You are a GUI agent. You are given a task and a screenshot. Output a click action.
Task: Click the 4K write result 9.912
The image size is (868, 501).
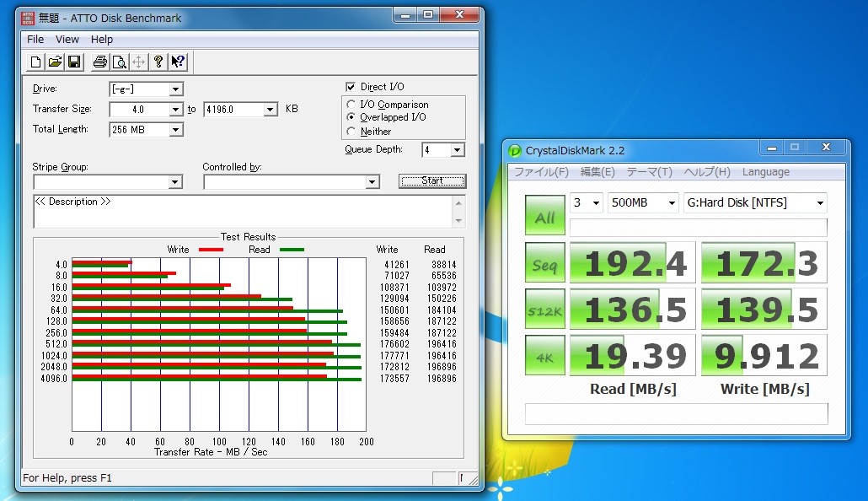(x=764, y=355)
